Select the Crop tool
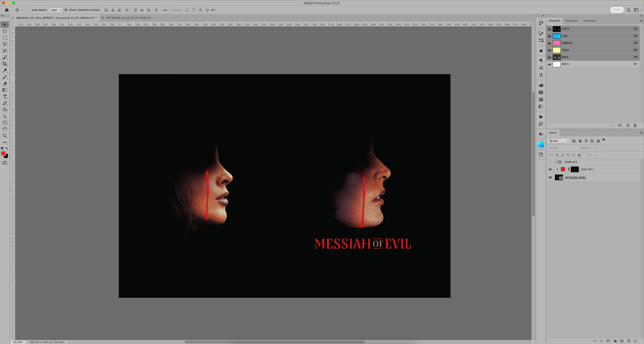 coord(5,64)
